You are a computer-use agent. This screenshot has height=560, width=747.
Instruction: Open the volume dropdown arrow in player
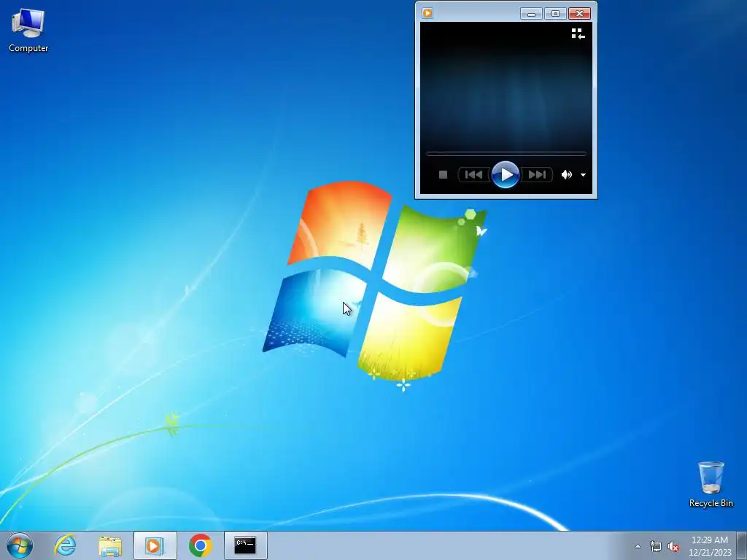583,175
